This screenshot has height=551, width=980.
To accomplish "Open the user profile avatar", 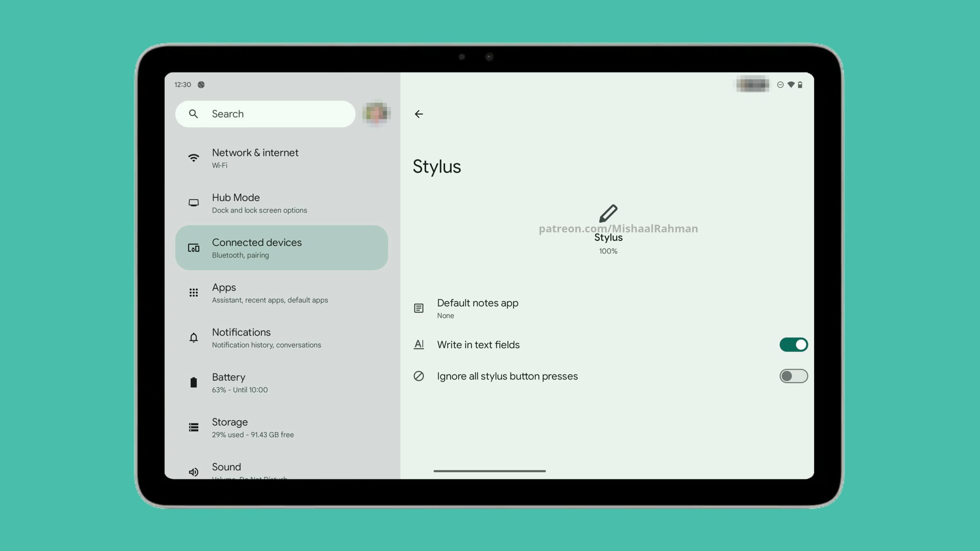I will 376,114.
